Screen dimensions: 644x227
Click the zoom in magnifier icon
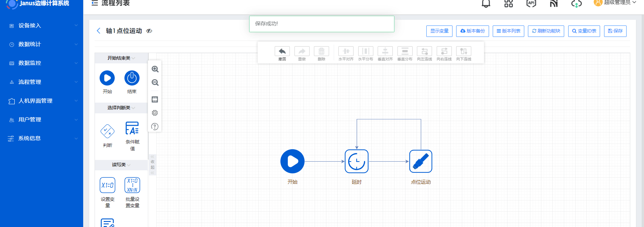(155, 69)
